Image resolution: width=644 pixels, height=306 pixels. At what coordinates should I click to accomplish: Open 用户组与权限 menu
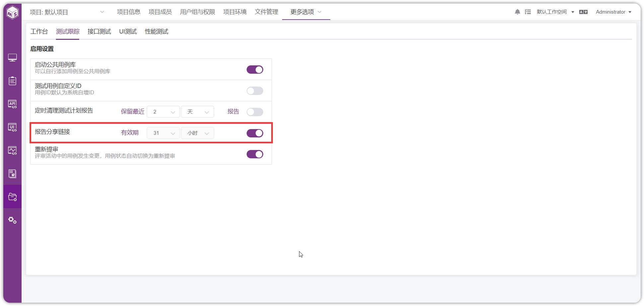[x=198, y=12]
